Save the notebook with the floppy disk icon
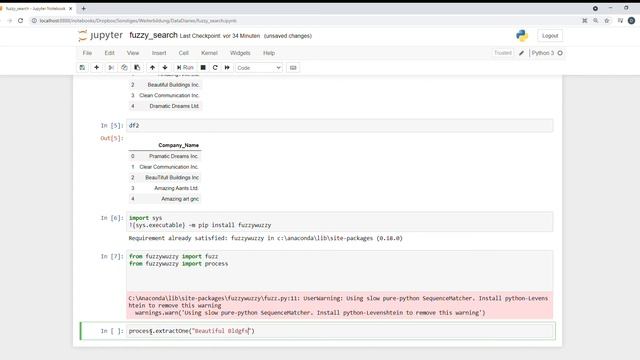The width and height of the screenshot is (640, 360). [x=82, y=68]
